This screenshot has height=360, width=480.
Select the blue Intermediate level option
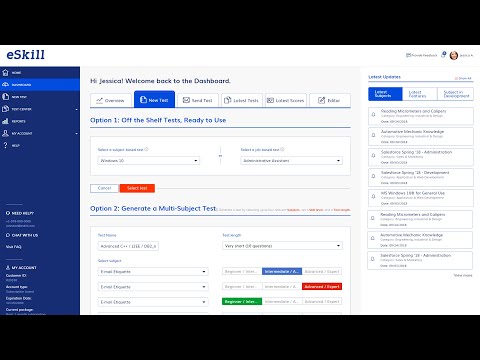[x=282, y=272]
